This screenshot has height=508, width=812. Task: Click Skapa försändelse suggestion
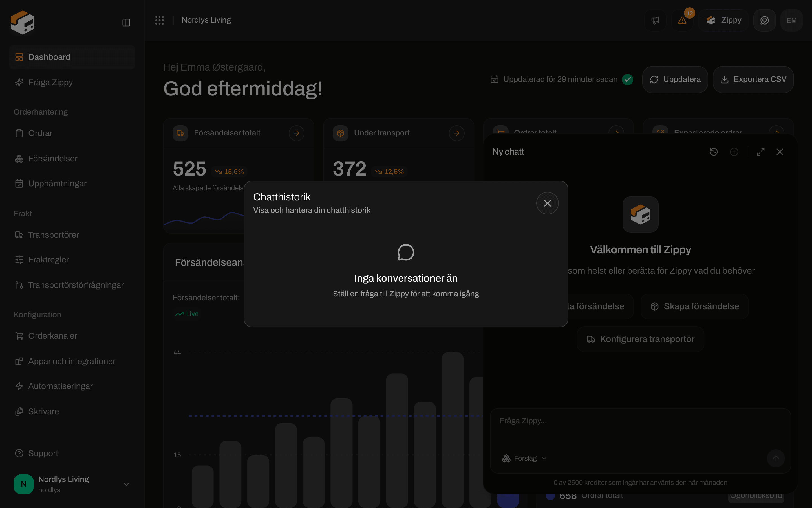694,306
